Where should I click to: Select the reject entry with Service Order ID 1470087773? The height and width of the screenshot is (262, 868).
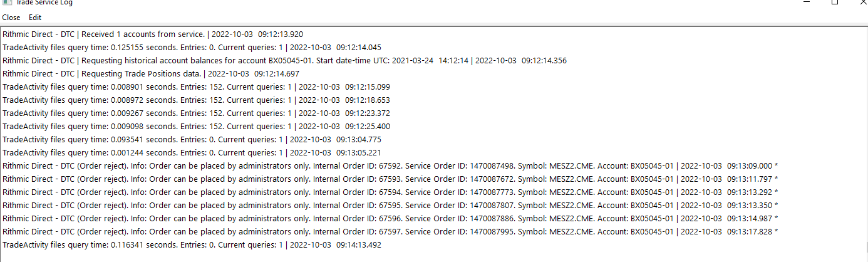click(390, 192)
